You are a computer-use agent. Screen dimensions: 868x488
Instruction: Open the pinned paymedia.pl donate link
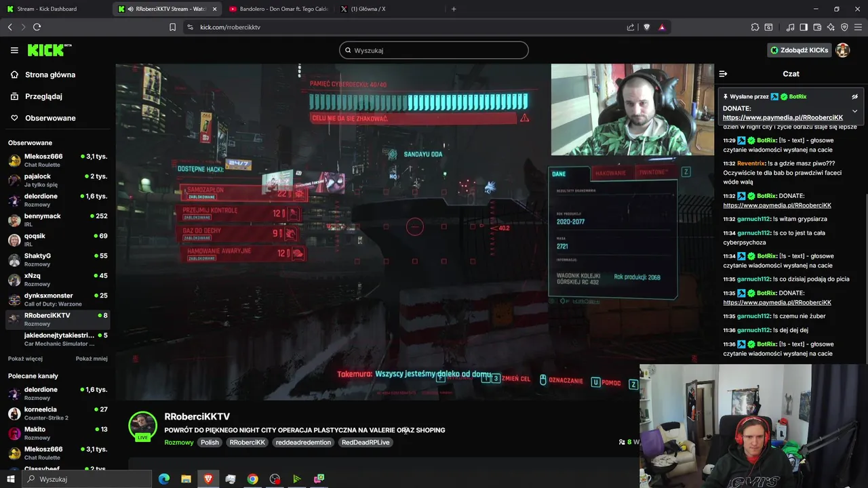tap(783, 118)
